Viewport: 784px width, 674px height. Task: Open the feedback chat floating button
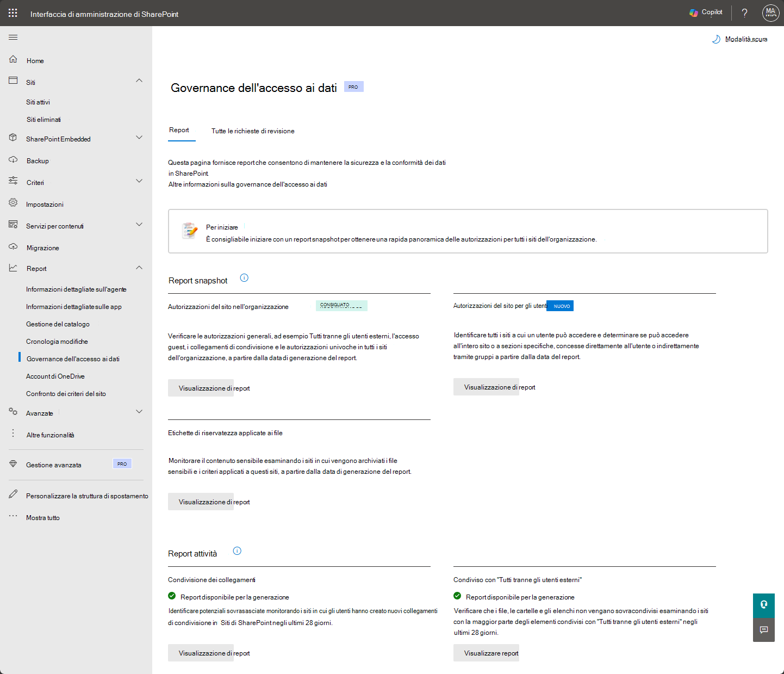(764, 630)
